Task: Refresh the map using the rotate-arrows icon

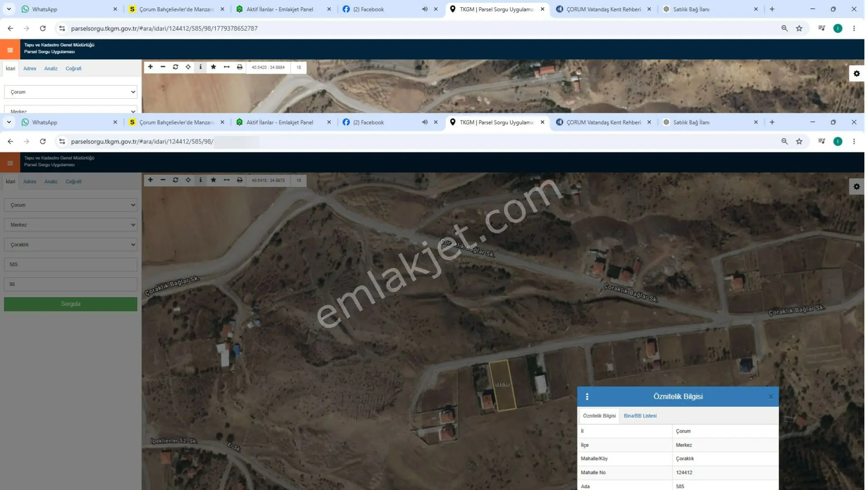Action: click(175, 180)
